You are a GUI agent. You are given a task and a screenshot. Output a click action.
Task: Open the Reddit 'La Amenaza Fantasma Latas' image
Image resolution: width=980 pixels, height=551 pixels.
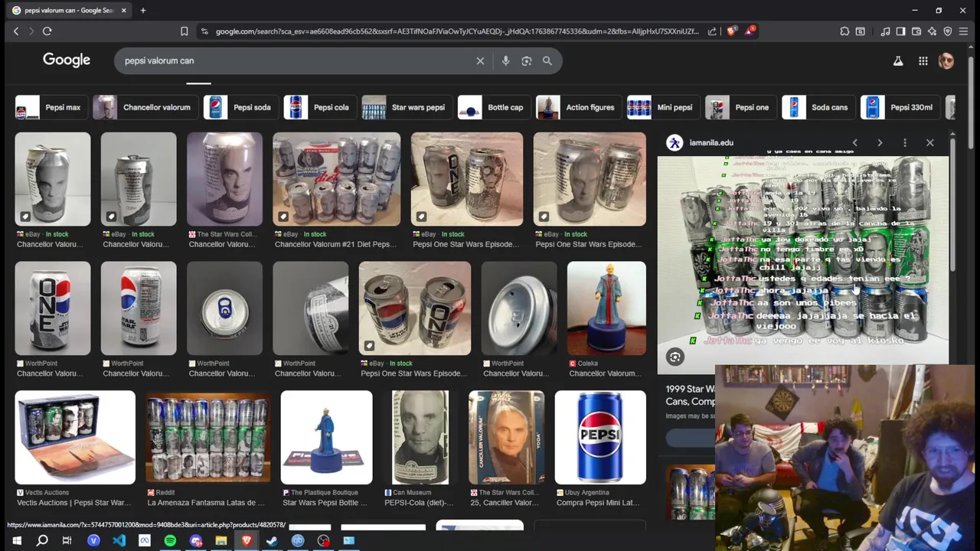coord(207,438)
